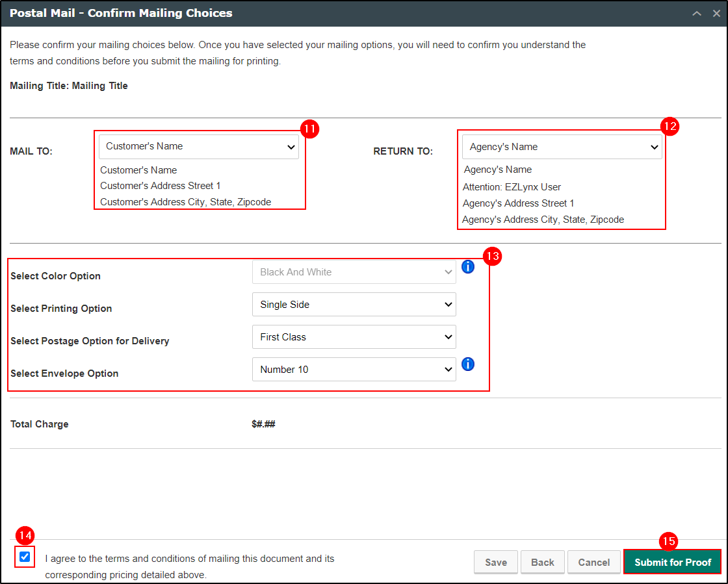Open the Number 10 envelope dropdown
This screenshot has height=584, width=728.
[354, 369]
